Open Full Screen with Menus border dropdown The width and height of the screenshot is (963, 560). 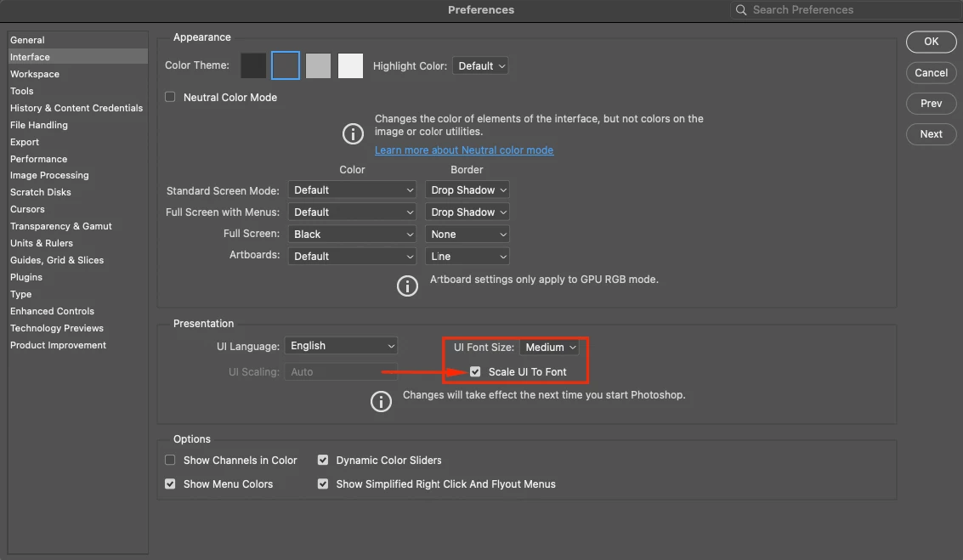(x=467, y=212)
